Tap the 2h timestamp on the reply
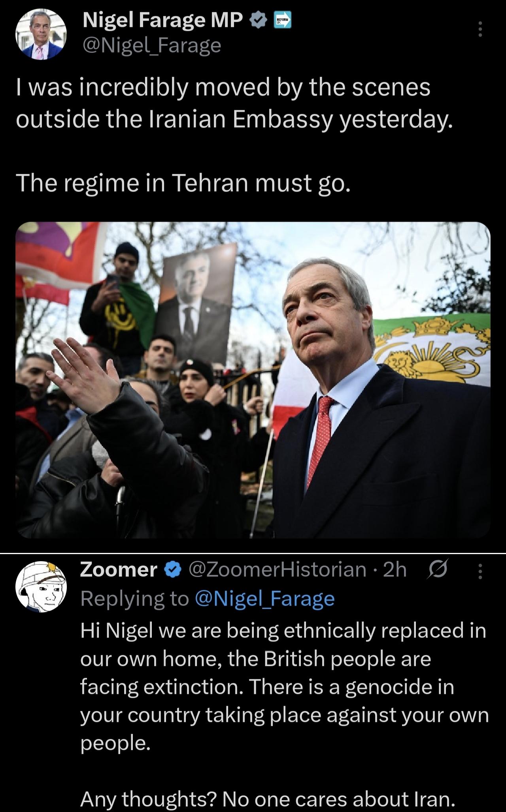The image size is (506, 812). 395,570
